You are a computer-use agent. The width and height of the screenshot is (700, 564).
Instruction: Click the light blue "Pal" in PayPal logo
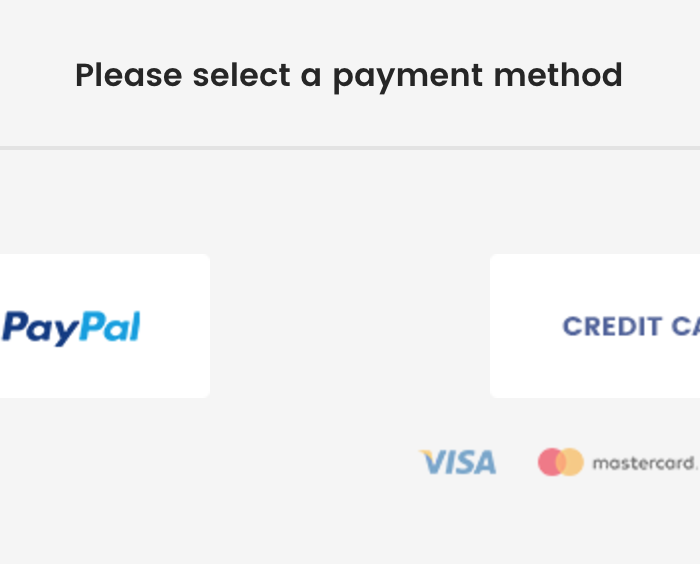pyautogui.click(x=109, y=326)
